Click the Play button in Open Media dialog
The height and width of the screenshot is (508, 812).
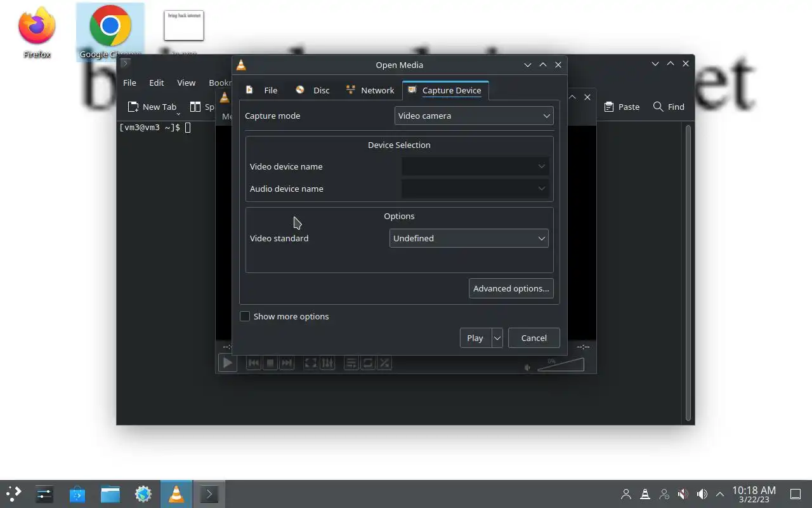[x=475, y=338]
